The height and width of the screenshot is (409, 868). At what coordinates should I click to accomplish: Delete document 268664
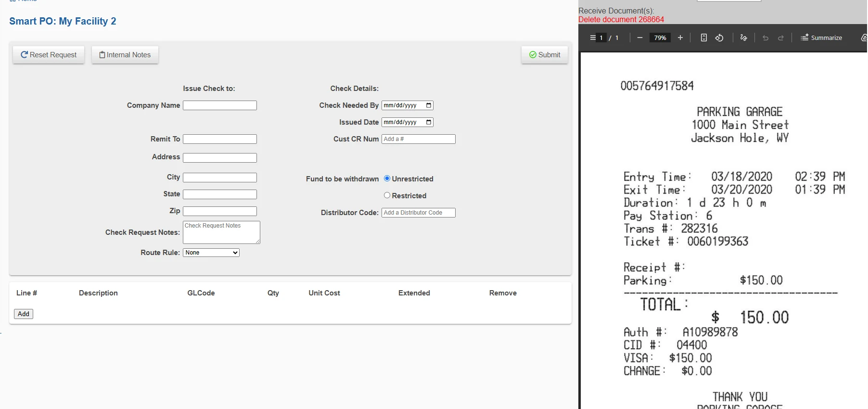pyautogui.click(x=621, y=19)
